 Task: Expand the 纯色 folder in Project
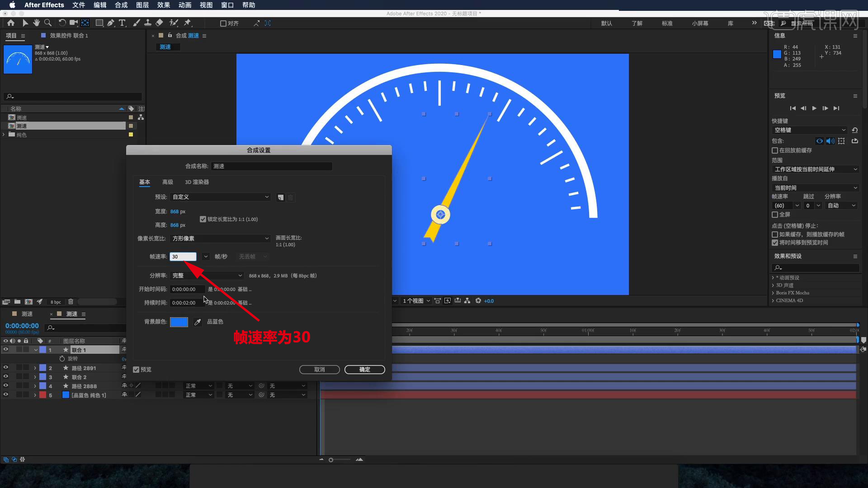4,135
